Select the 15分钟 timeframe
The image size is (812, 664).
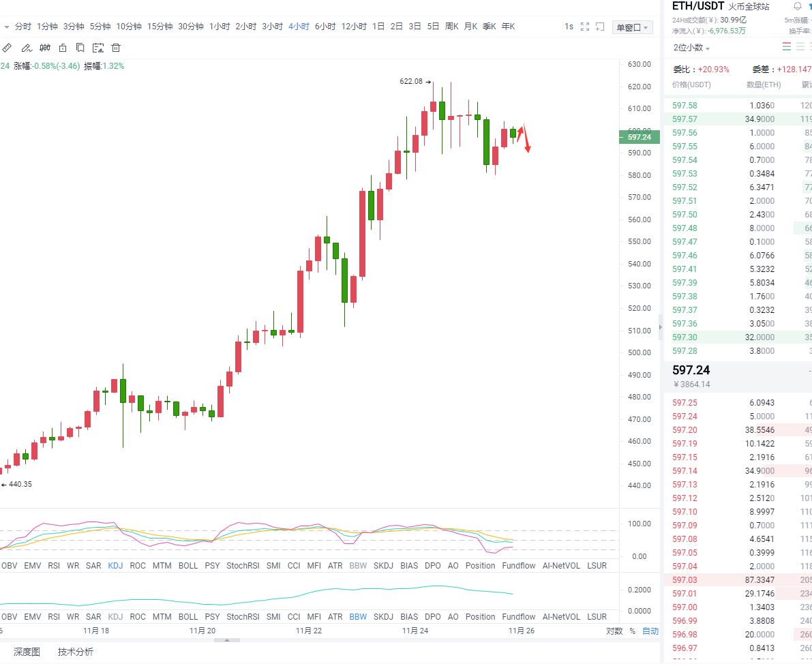click(160, 27)
